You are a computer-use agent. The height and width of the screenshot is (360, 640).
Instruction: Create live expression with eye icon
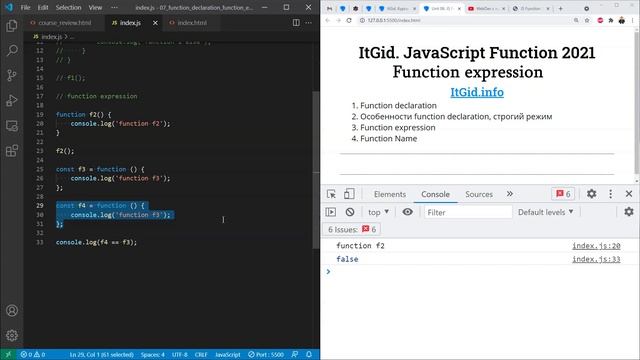click(x=407, y=212)
